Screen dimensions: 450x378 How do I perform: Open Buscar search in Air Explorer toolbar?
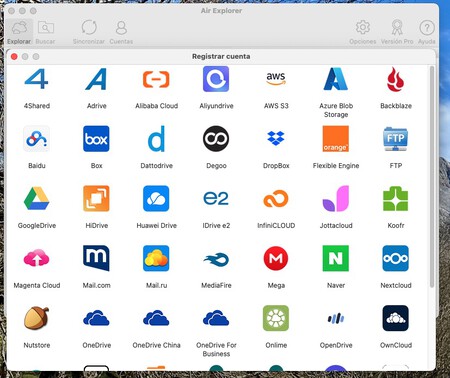45,32
